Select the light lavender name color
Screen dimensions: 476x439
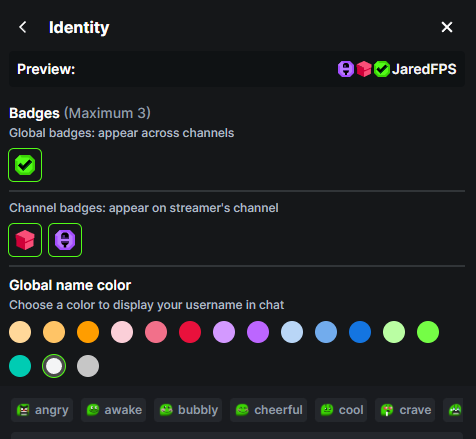(224, 332)
